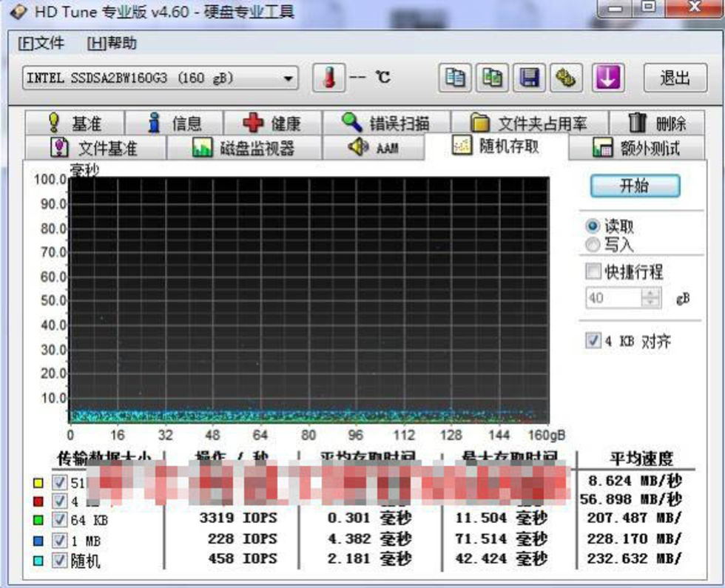Click the blue 1 MB color swatch

click(x=39, y=541)
